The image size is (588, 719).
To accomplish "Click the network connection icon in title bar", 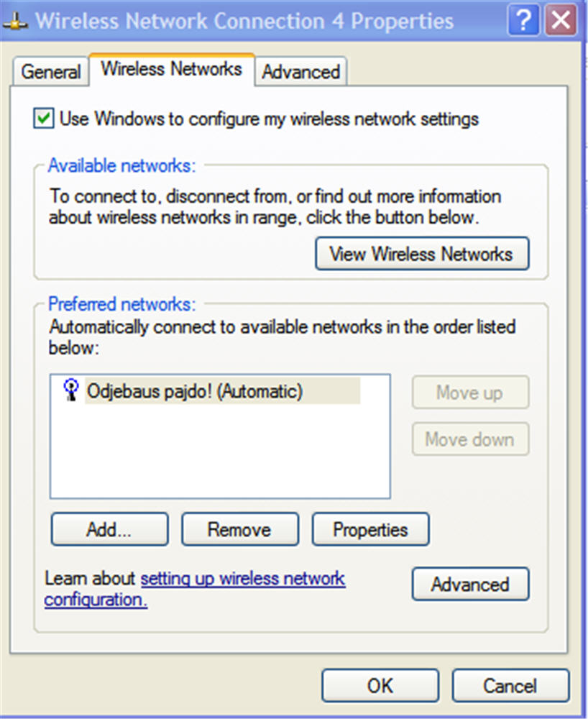I will [x=16, y=21].
